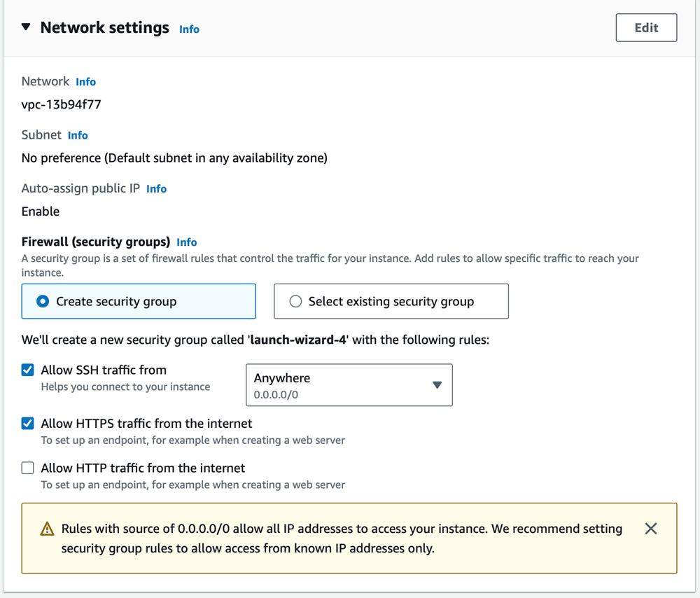Image resolution: width=700 pixels, height=598 pixels.
Task: Click the Edit button
Action: (646, 28)
